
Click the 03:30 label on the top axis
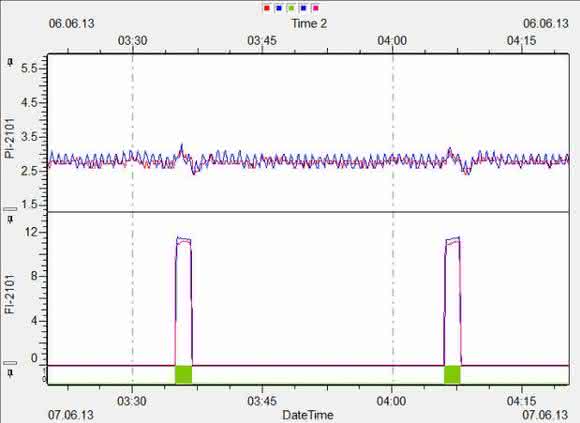click(132, 41)
